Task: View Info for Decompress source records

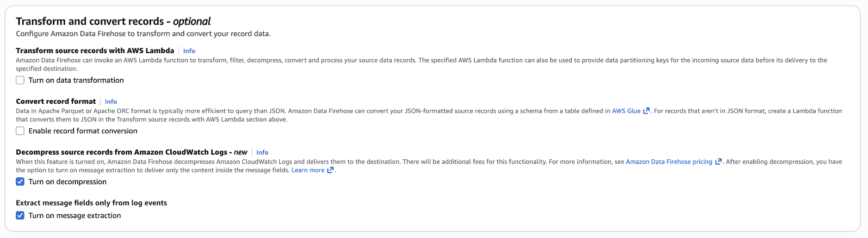Action: [262, 152]
